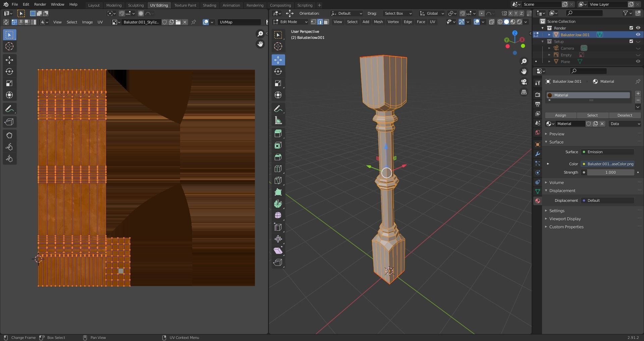Viewport: 644px width, 341px height.
Task: Click the Assign material button
Action: [560, 115]
